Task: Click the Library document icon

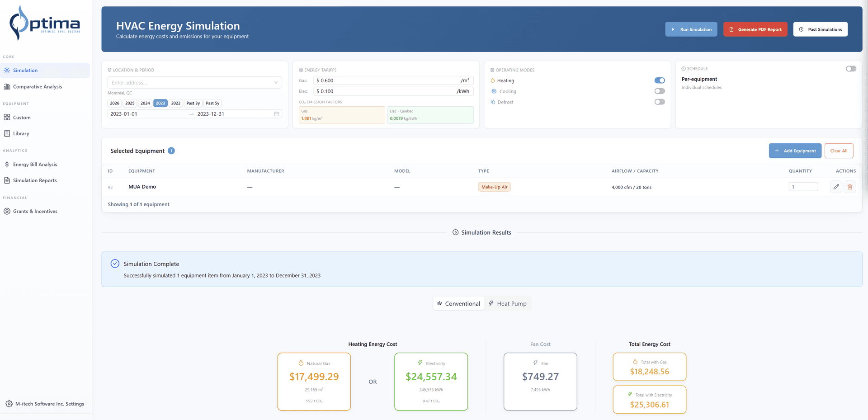Action: [7, 133]
